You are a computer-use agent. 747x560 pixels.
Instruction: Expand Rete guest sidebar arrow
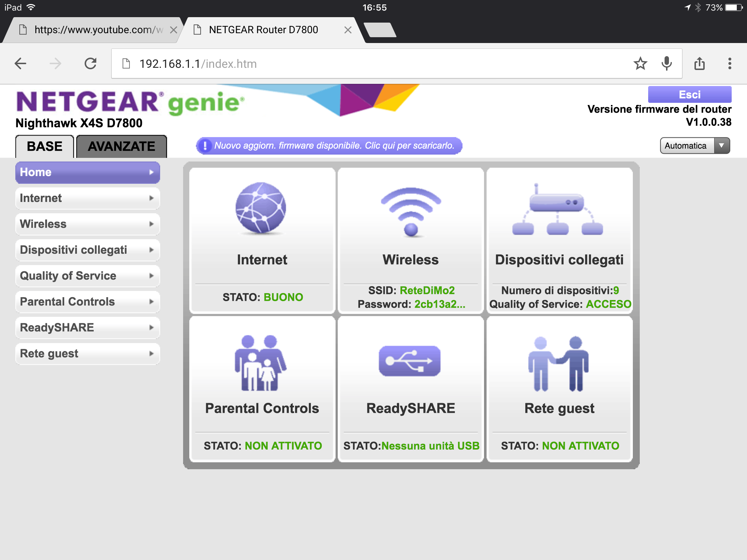151,353
